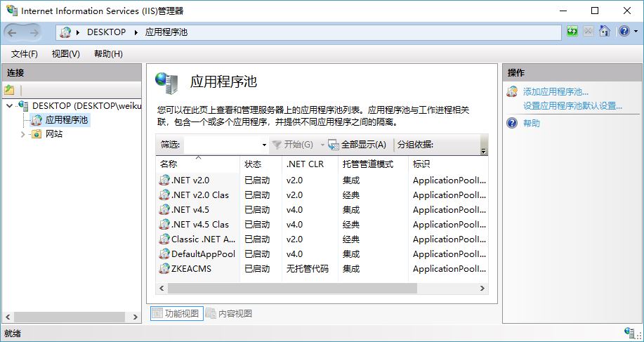The image size is (644, 342).
Task: Go to the Home icon
Action: 604,31
